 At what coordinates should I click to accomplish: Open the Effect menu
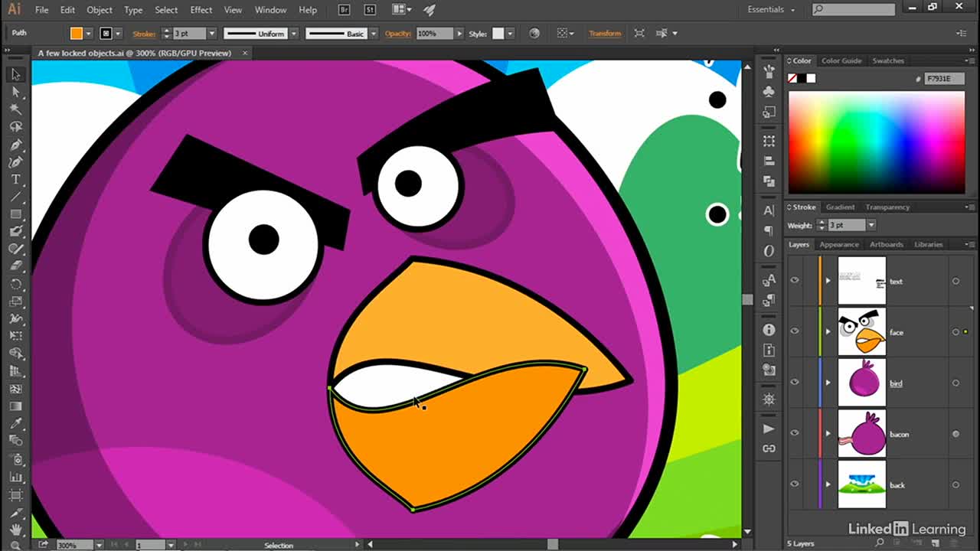(201, 10)
